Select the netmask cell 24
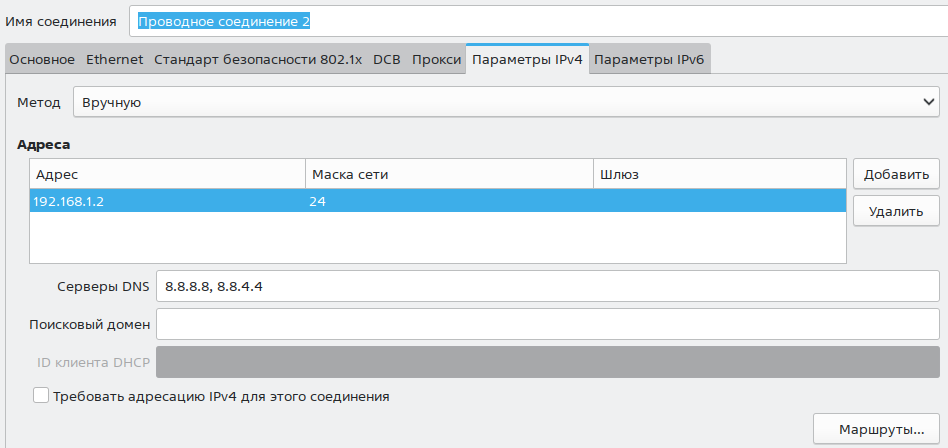The height and width of the screenshot is (448, 948). 450,201
